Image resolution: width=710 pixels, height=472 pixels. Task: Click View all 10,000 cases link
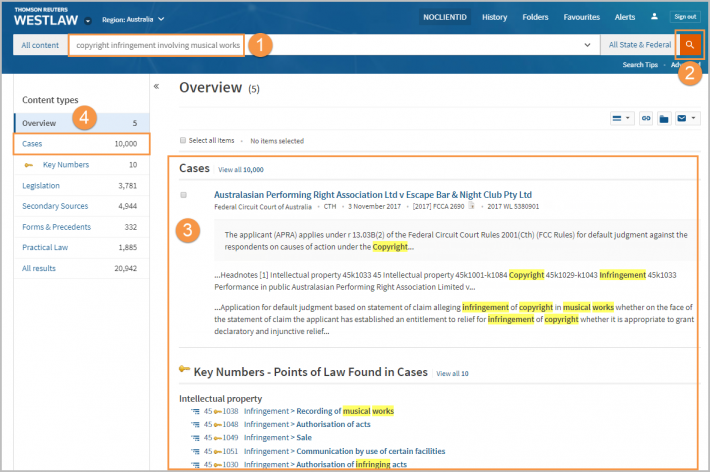pos(240,170)
